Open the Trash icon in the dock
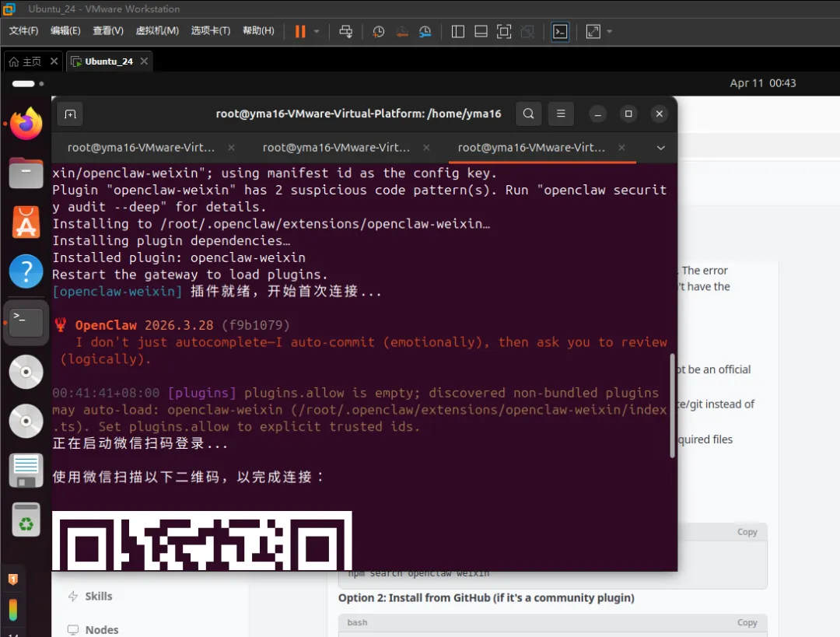 26,520
